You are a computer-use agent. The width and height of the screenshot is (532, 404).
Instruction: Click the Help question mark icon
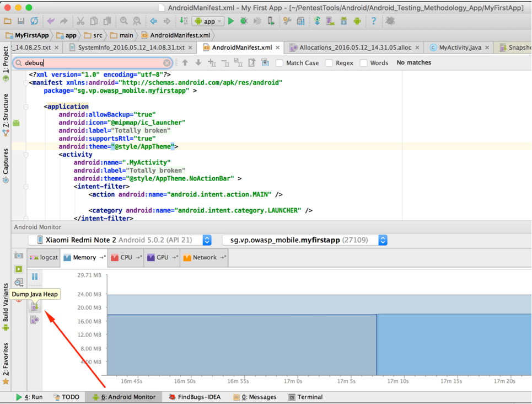tap(373, 21)
